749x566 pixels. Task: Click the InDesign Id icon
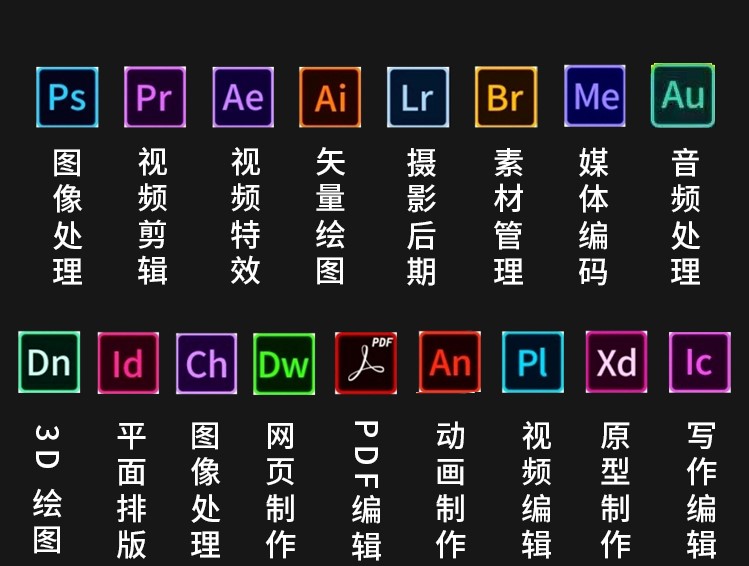pos(128,363)
